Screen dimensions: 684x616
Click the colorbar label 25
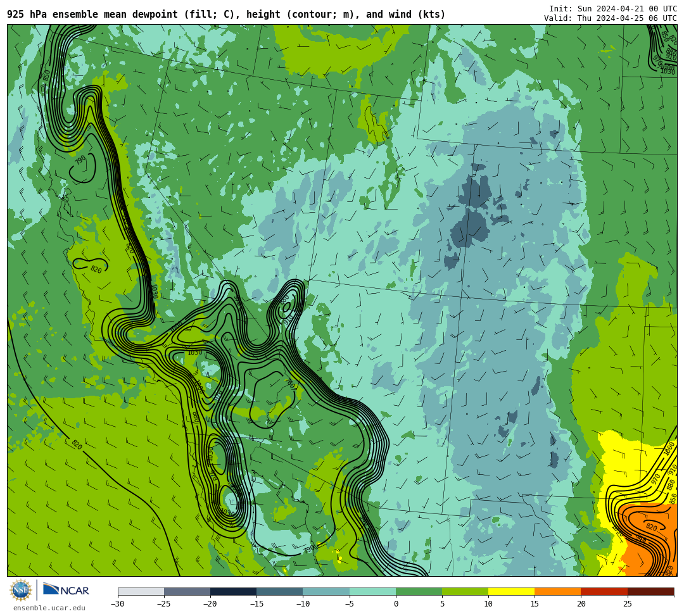[x=627, y=604]
